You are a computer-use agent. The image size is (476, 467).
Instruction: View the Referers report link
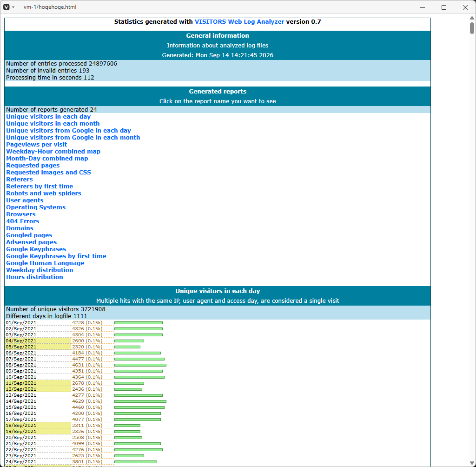(20, 180)
